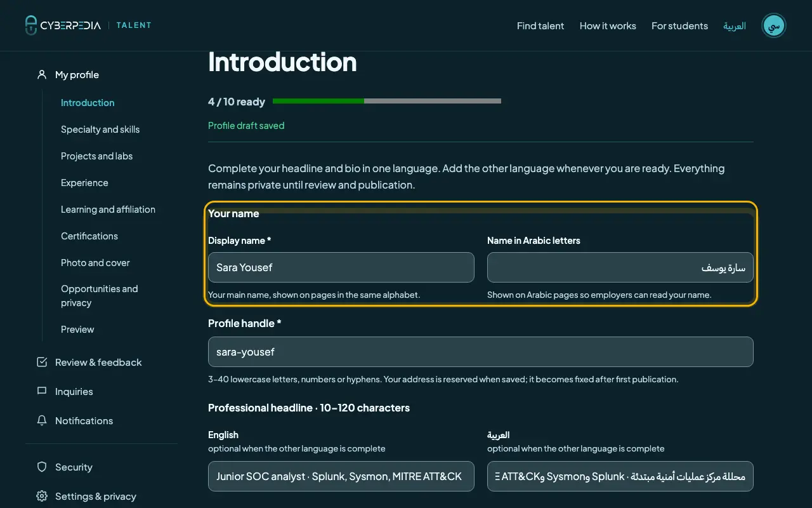Screen dimensions: 812x508
Task: Click the profile completion progress bar
Action: 387,101
